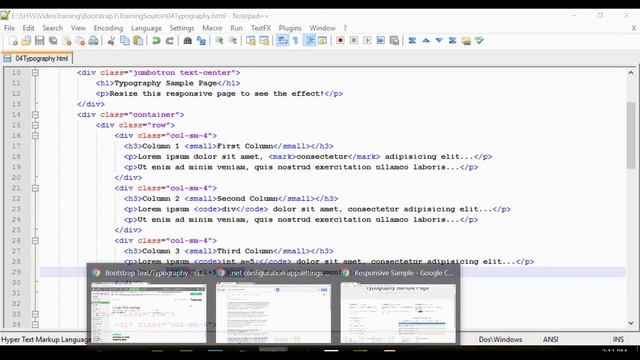The width and height of the screenshot is (640, 360).
Task: Open the Search menu
Action: pyautogui.click(x=53, y=28)
